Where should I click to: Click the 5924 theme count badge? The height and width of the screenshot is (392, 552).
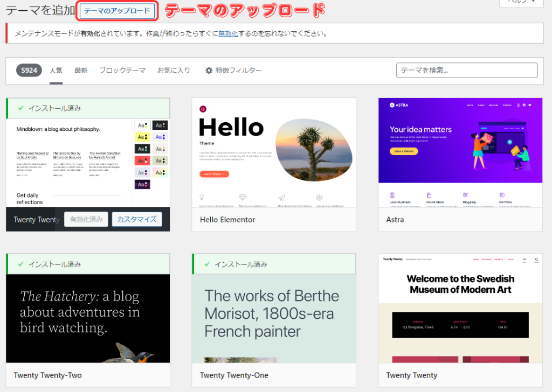click(x=29, y=71)
